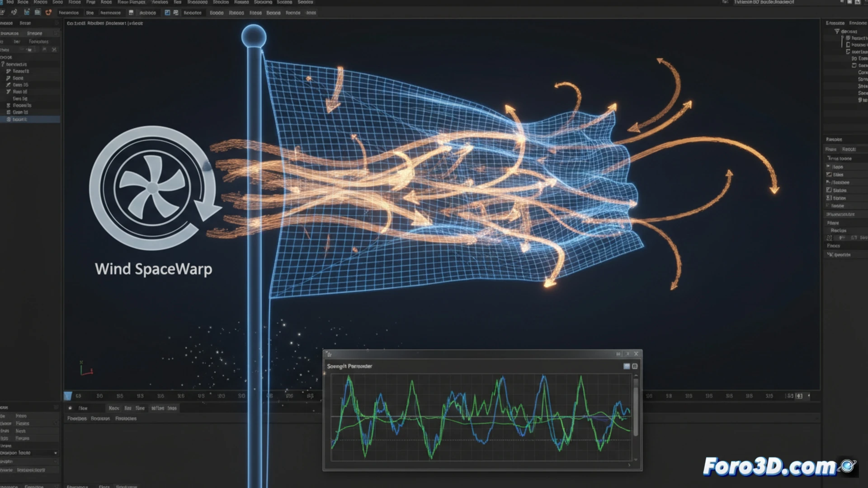Toggle the fifth checkbox in right properties list
The width and height of the screenshot is (868, 488).
click(829, 198)
